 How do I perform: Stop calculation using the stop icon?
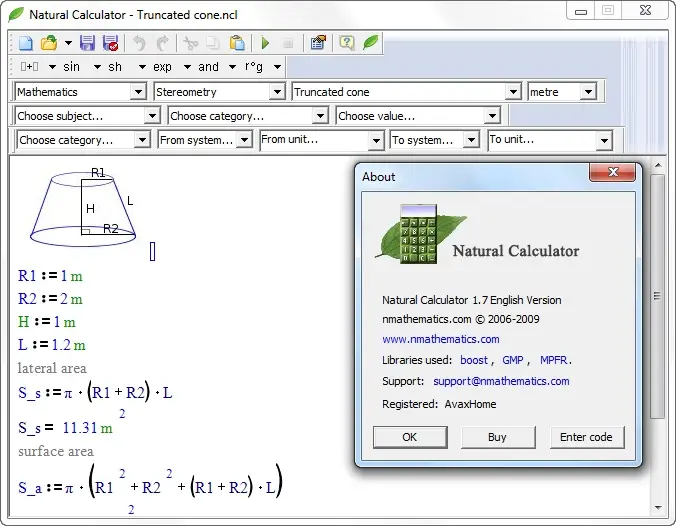[288, 43]
